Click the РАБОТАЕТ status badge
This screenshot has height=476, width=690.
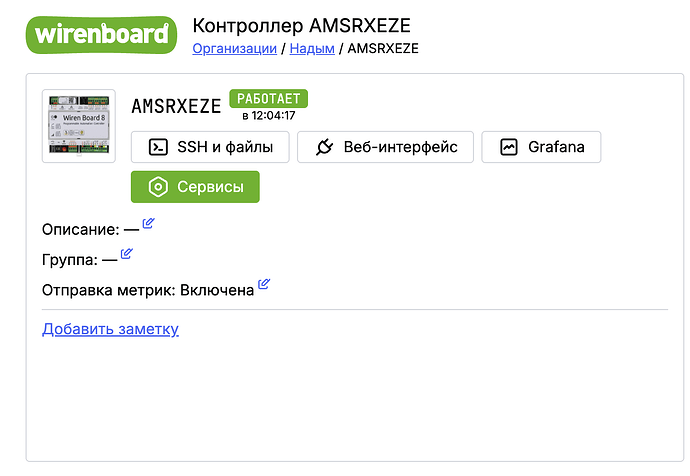(x=268, y=99)
